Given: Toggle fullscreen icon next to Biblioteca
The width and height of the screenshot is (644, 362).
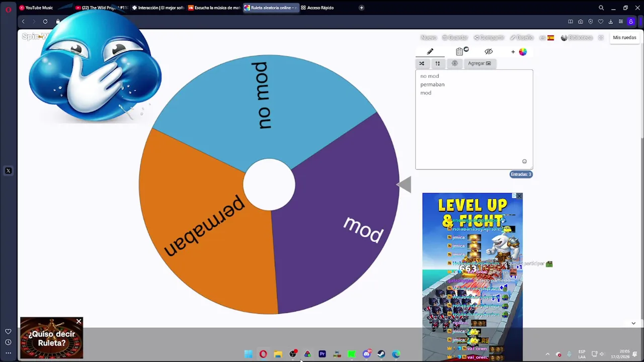Looking at the screenshot, I should pyautogui.click(x=600, y=38).
